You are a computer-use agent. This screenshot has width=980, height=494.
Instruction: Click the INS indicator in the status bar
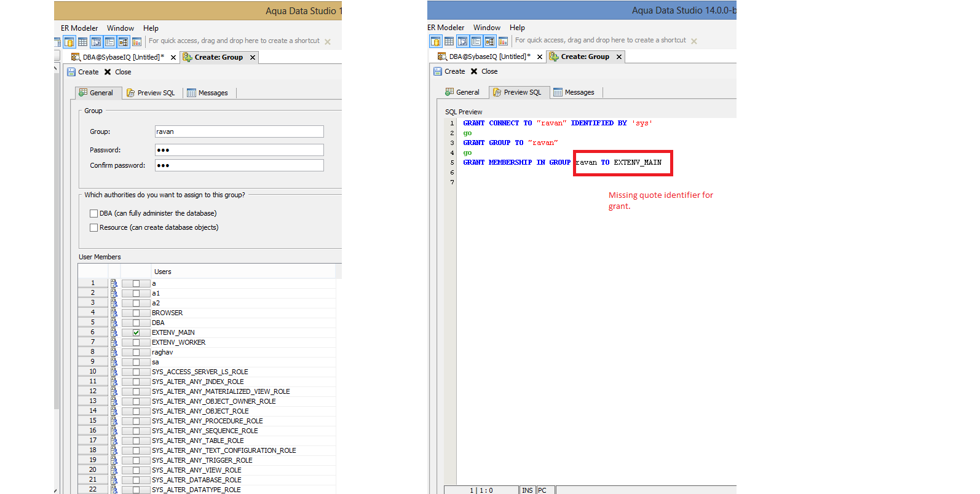pyautogui.click(x=528, y=490)
